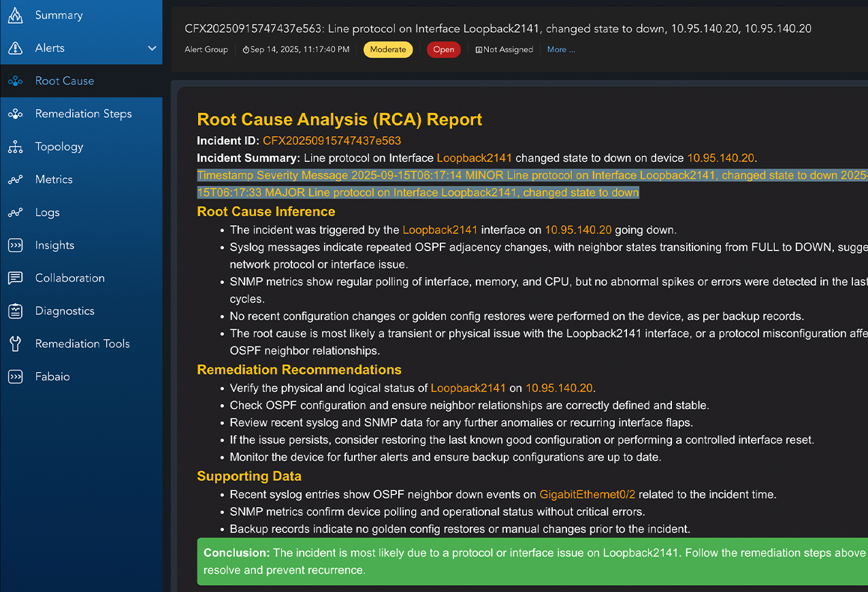Click the red Open status badge

pyautogui.click(x=443, y=50)
